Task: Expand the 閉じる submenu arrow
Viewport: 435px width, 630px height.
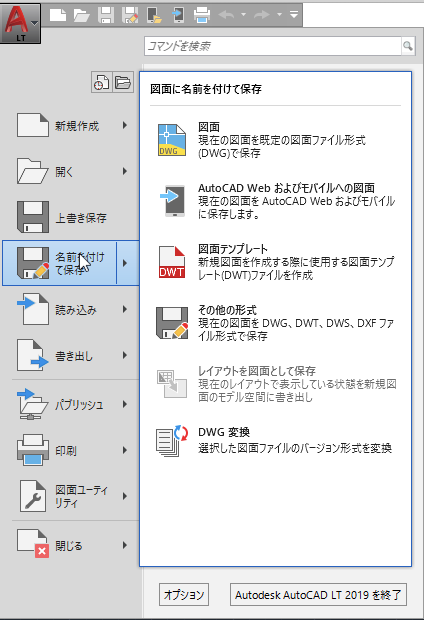Action: tap(125, 545)
